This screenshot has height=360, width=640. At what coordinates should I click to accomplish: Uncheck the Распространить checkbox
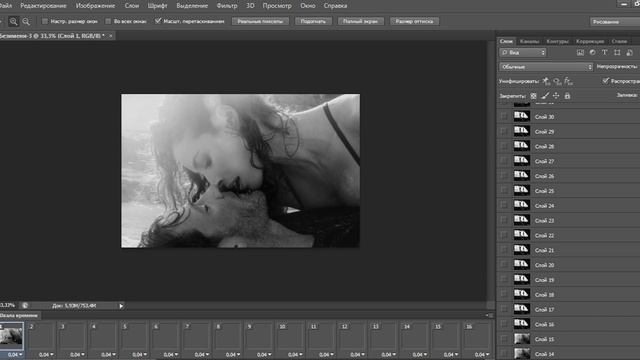coord(606,81)
